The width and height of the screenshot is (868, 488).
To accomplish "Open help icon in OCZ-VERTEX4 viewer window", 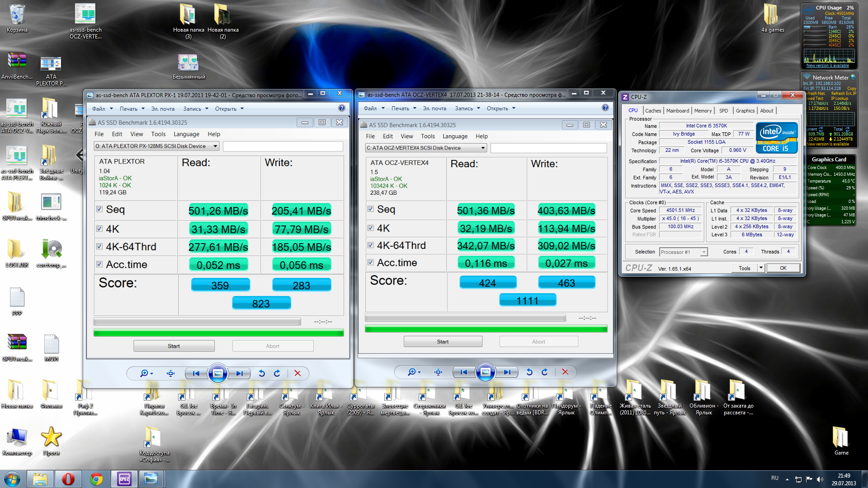I will click(605, 108).
